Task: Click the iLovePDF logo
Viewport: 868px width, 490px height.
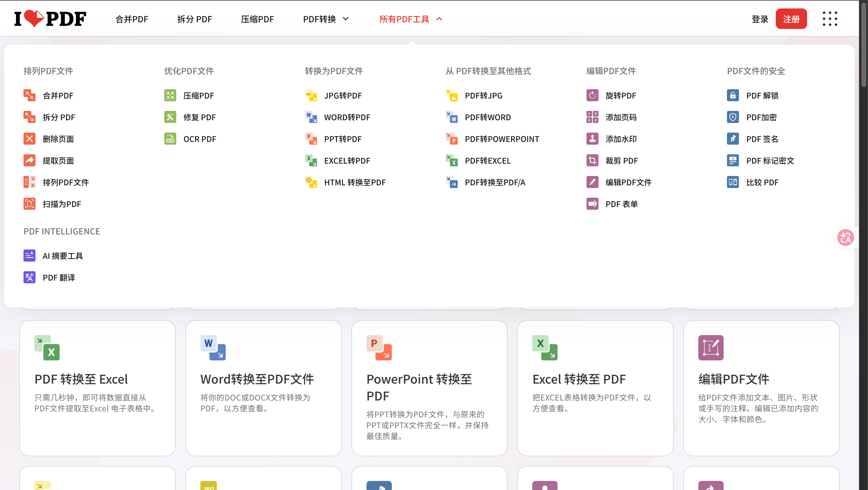Action: point(50,19)
